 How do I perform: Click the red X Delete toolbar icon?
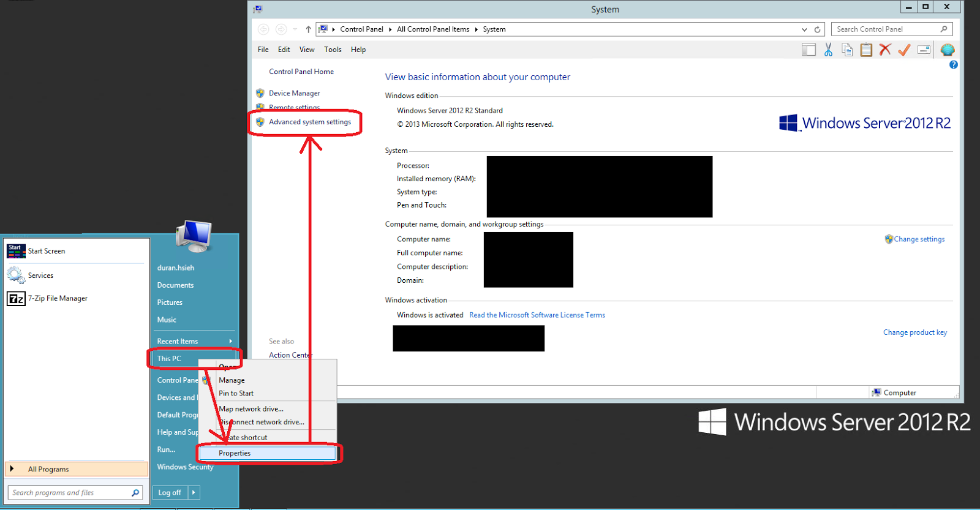885,50
